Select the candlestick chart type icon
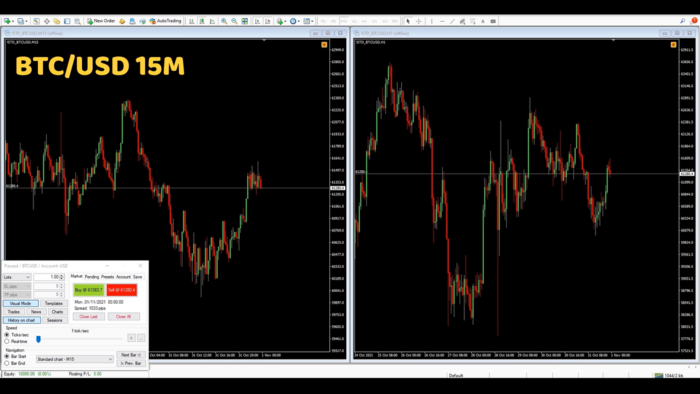The width and height of the screenshot is (700, 394). tap(202, 21)
